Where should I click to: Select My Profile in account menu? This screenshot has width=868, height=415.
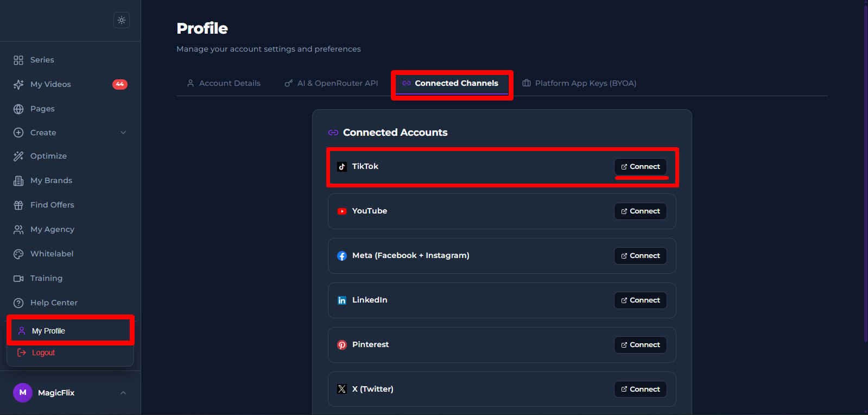[71, 331]
